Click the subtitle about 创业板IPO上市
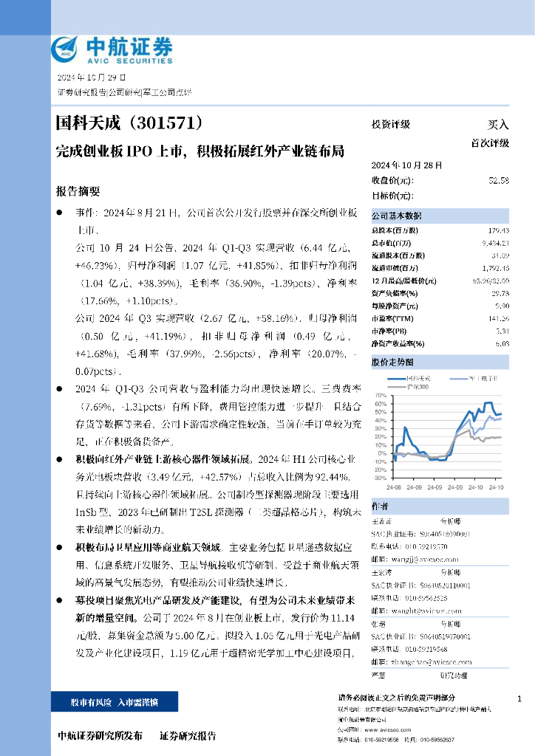 pyautogui.click(x=200, y=151)
